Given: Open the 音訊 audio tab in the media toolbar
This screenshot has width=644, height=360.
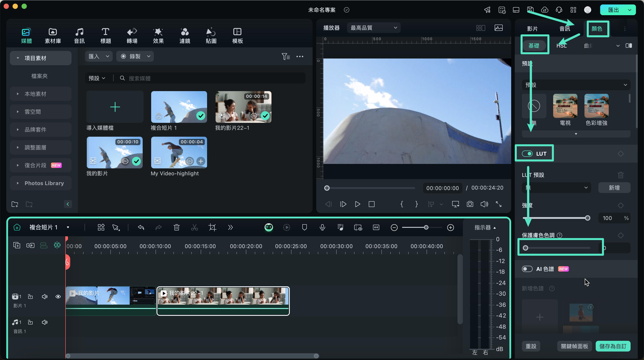Looking at the screenshot, I should pyautogui.click(x=79, y=36).
